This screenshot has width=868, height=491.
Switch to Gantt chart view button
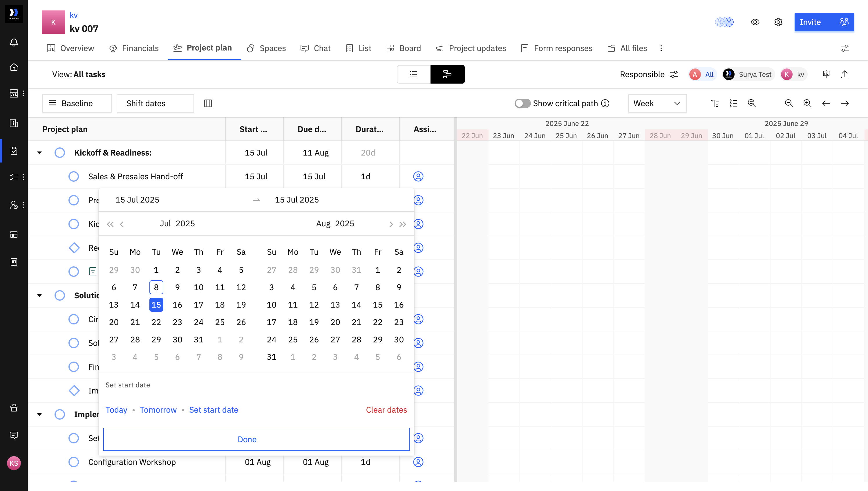(447, 74)
